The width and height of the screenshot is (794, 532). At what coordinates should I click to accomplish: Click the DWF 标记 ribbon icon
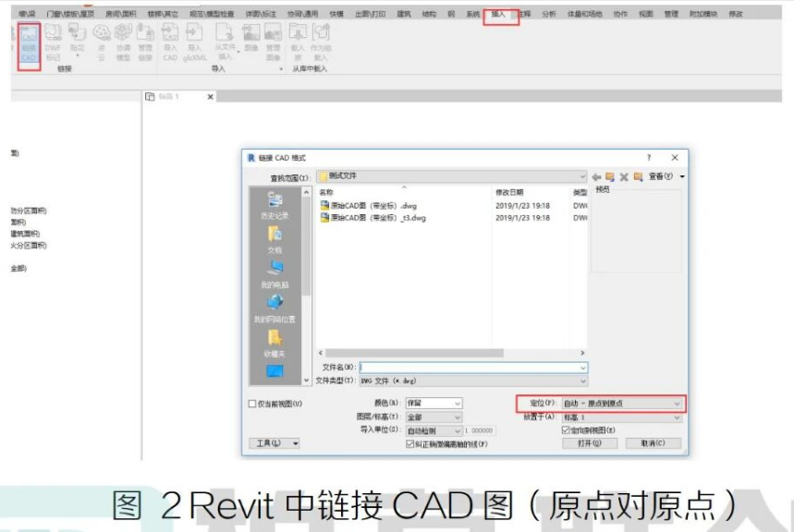[x=54, y=42]
